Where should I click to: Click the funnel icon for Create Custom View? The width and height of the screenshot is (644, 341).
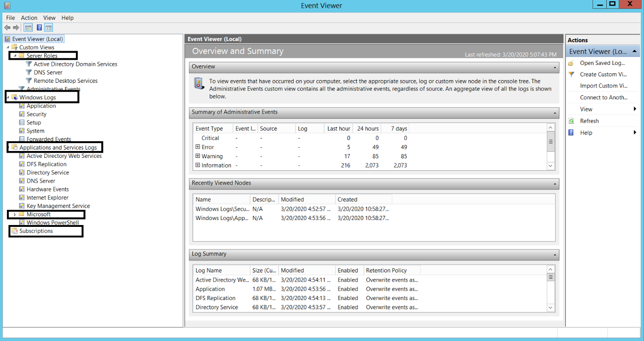point(571,74)
